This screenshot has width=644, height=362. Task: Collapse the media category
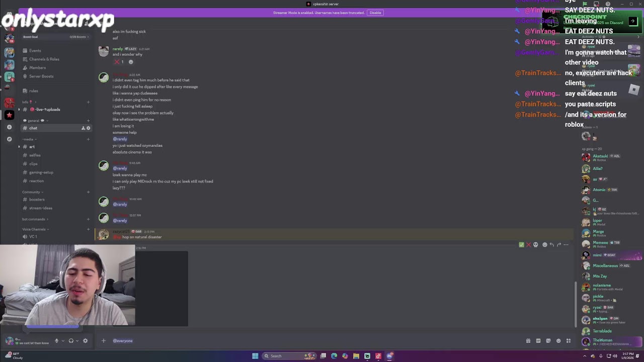coord(29,139)
